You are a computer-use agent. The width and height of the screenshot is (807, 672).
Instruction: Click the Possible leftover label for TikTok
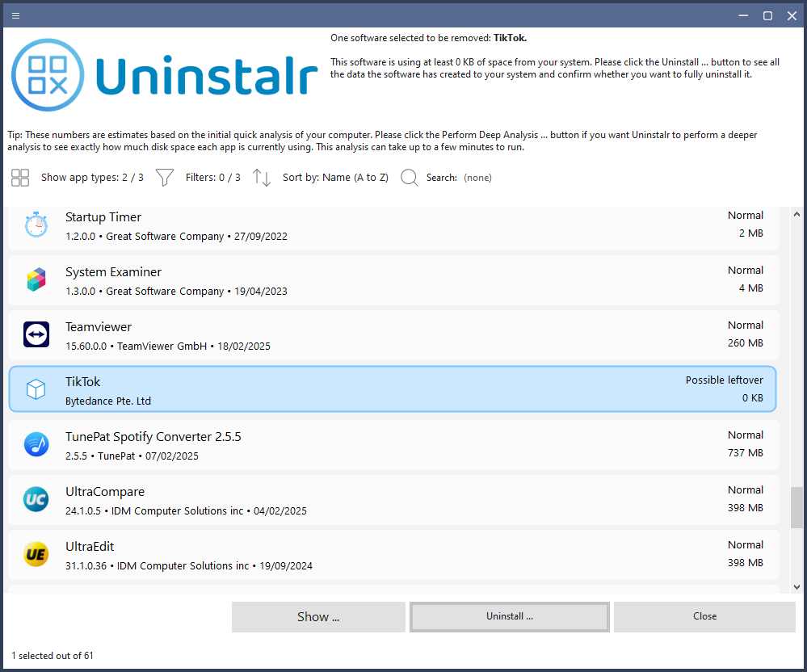point(724,380)
